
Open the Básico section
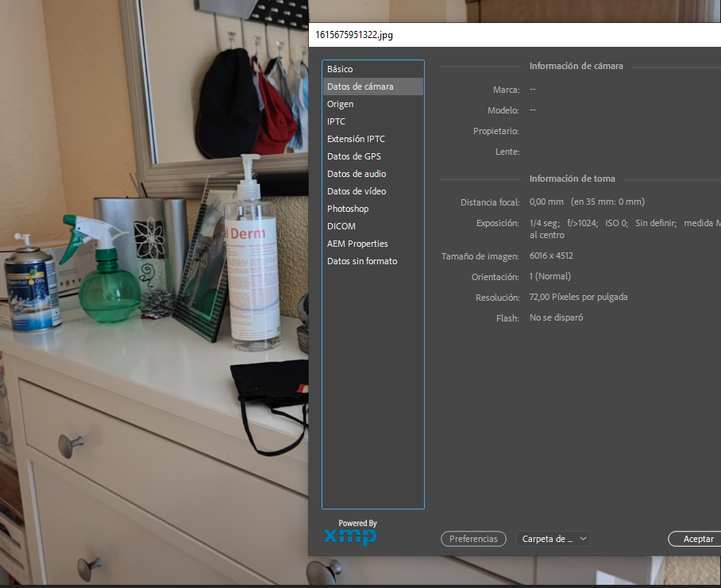pyautogui.click(x=372, y=69)
